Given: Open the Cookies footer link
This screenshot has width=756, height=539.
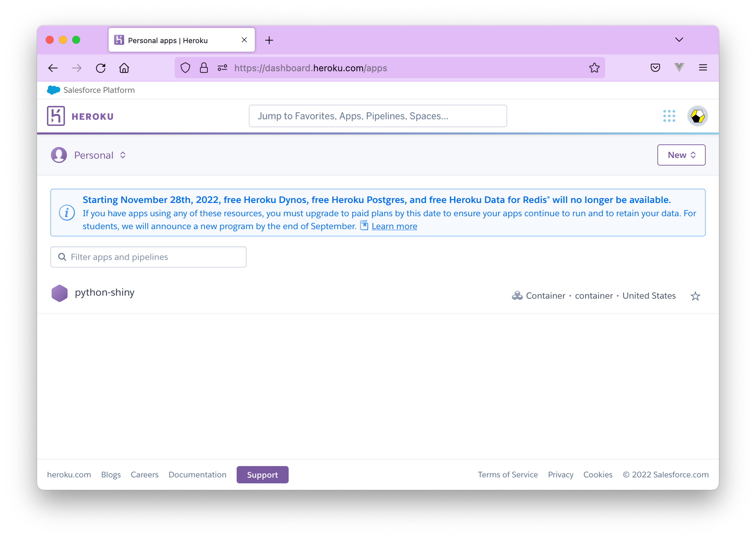Looking at the screenshot, I should (x=598, y=475).
